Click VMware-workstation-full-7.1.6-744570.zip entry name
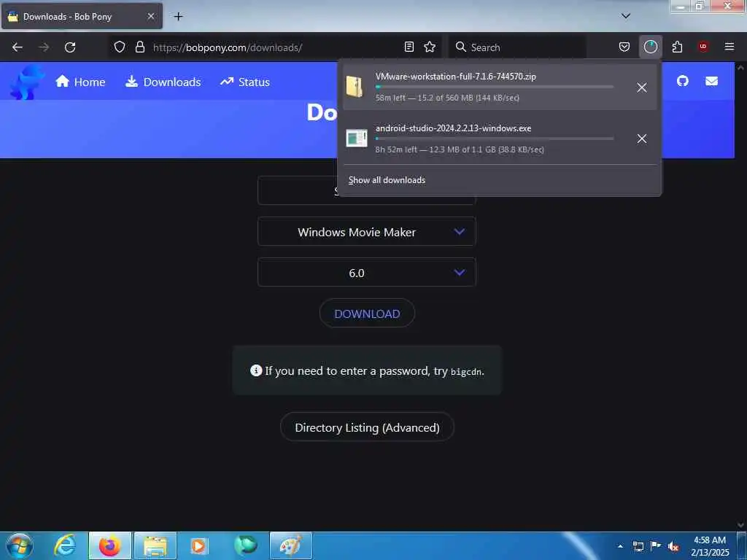Image resolution: width=747 pixels, height=560 pixels. tap(455, 76)
